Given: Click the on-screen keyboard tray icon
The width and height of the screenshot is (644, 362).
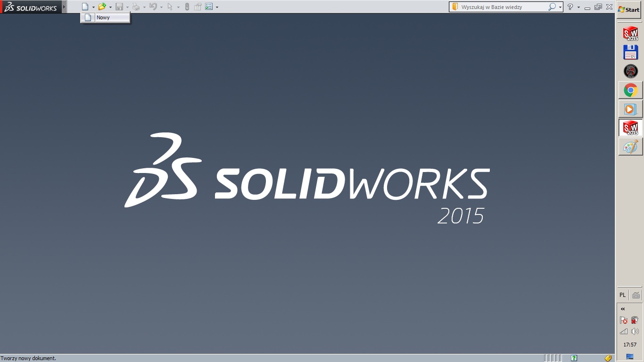Looking at the screenshot, I should pos(636,295).
